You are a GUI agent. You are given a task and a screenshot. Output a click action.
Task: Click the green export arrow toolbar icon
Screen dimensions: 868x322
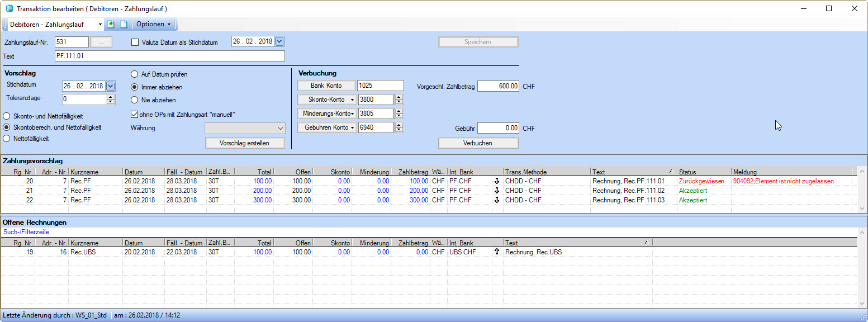point(111,25)
